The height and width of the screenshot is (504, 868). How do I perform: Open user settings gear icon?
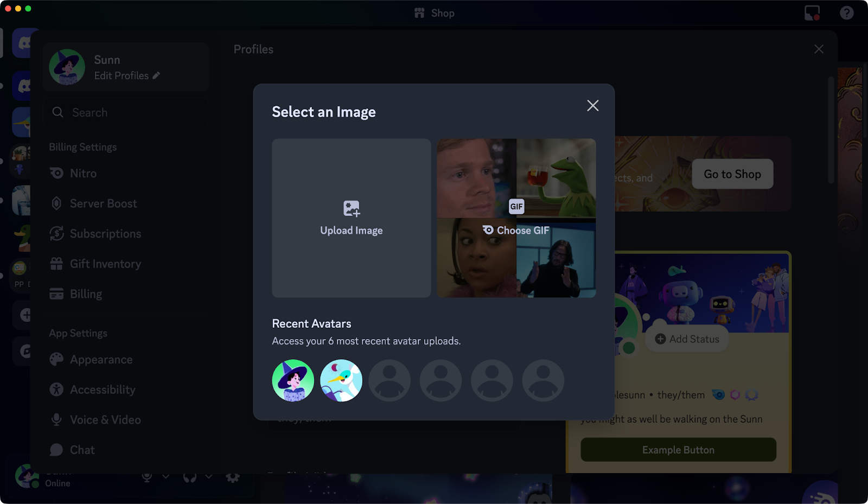pyautogui.click(x=233, y=476)
